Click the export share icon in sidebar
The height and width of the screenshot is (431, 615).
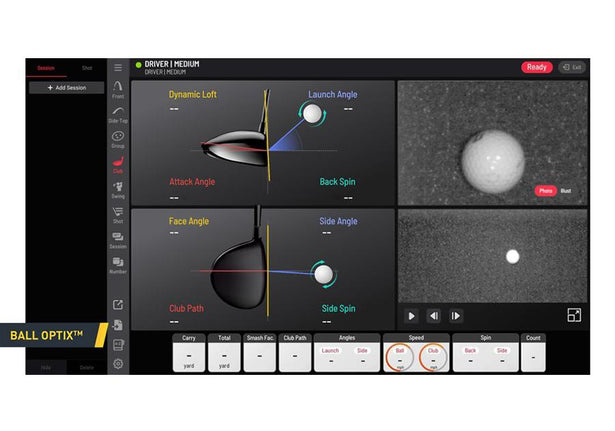pyautogui.click(x=118, y=305)
